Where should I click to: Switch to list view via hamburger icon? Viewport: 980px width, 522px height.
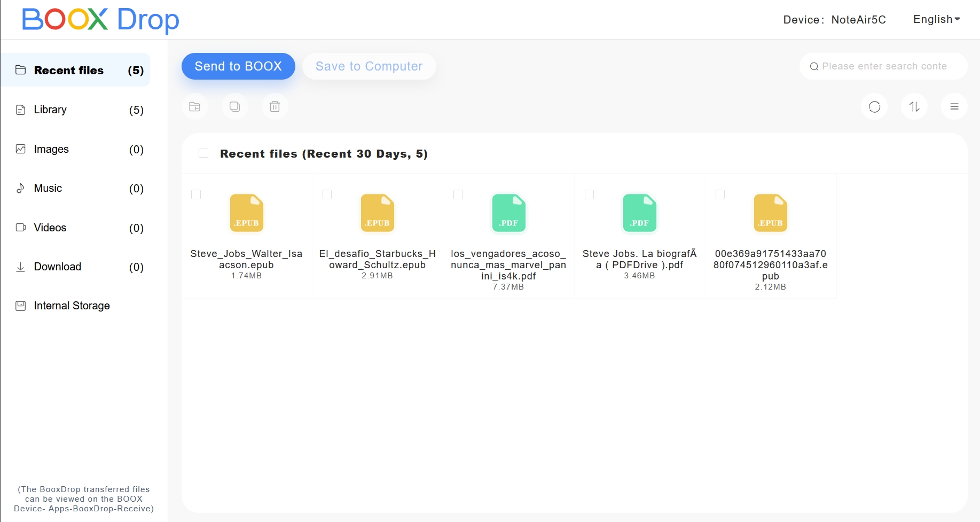click(954, 107)
